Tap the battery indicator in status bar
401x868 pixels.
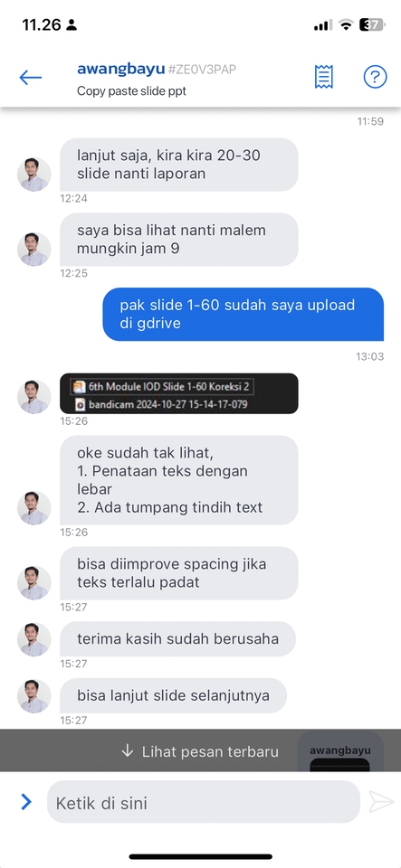[x=371, y=24]
